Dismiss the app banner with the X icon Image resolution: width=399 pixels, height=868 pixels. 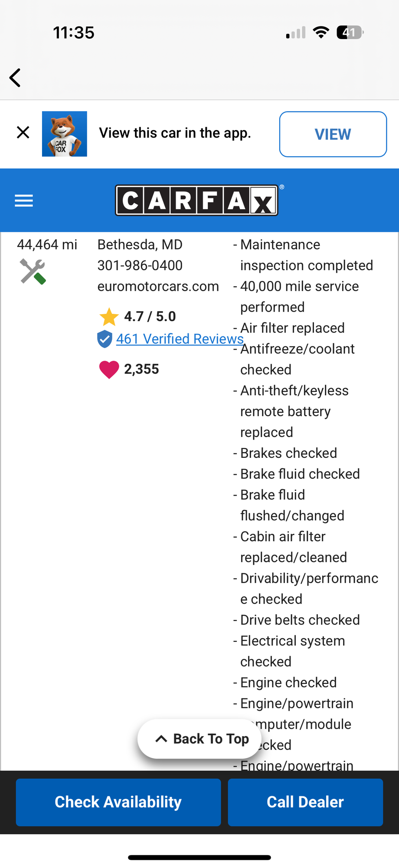click(23, 132)
